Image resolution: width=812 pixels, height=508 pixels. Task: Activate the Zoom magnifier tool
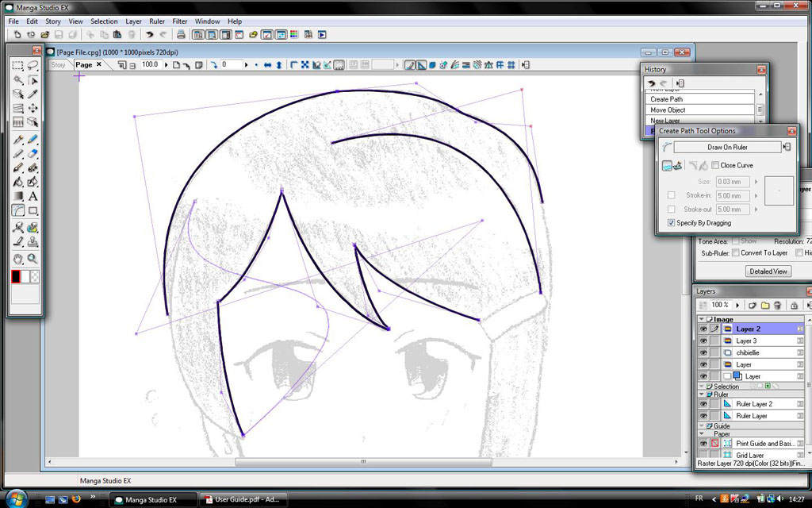coord(33,259)
